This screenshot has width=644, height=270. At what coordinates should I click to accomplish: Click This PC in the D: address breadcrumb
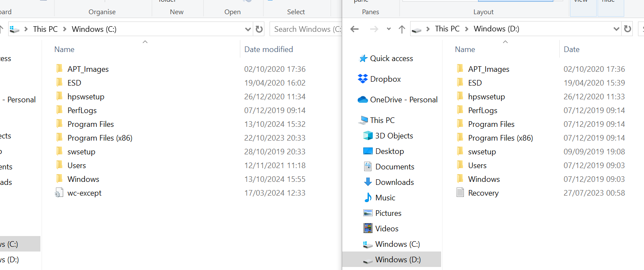tap(447, 29)
